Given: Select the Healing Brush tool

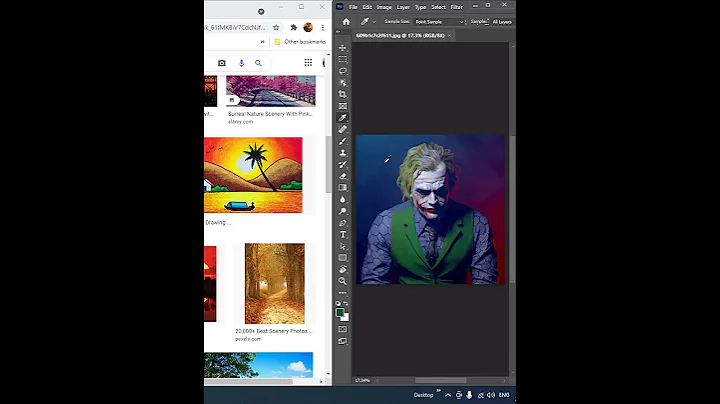Looking at the screenshot, I should [343, 129].
